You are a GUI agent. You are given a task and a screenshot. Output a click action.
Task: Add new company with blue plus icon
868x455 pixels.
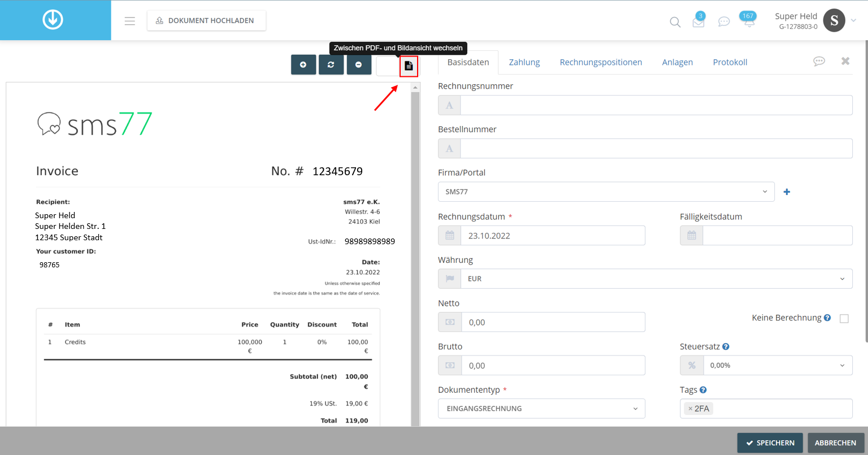(787, 192)
